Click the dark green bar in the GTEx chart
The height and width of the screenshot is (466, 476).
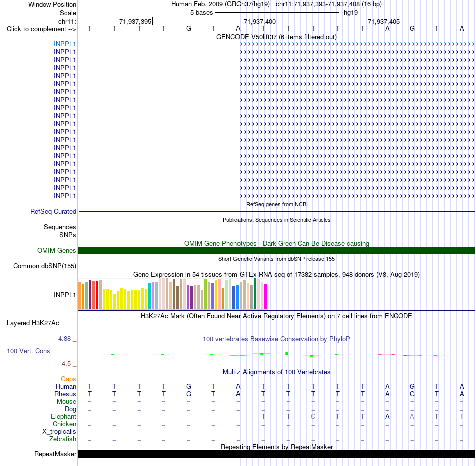255,294
